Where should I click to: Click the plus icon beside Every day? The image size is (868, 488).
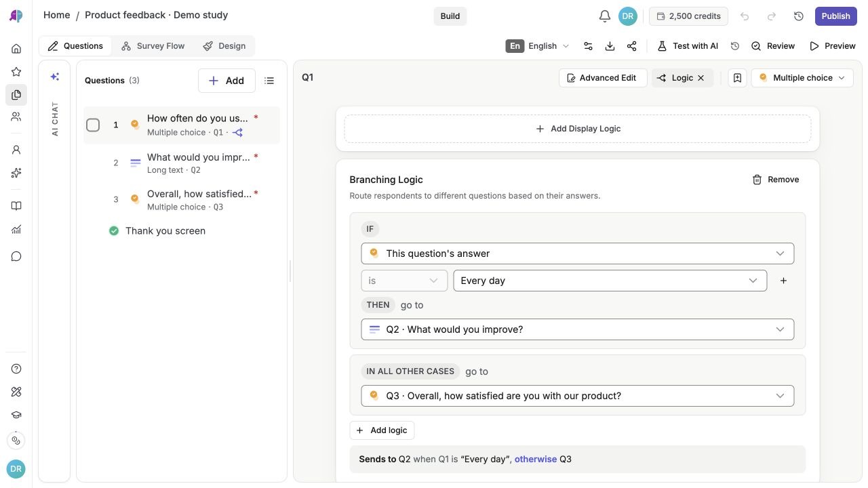point(783,281)
